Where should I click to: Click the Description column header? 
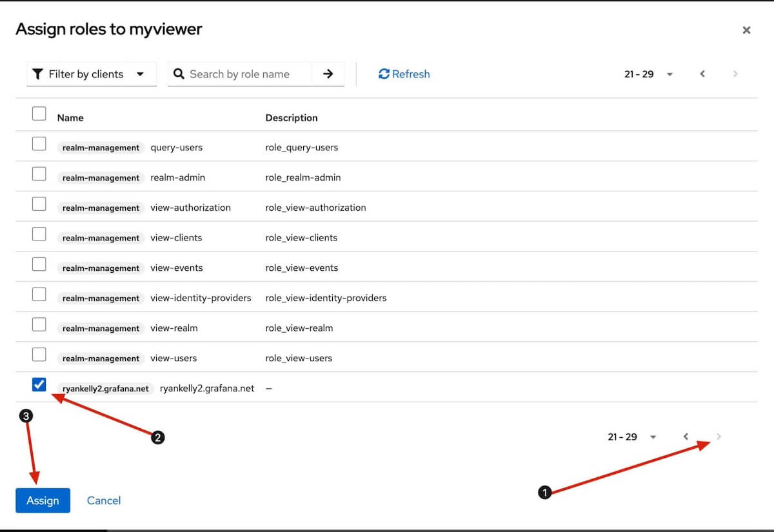click(x=292, y=118)
